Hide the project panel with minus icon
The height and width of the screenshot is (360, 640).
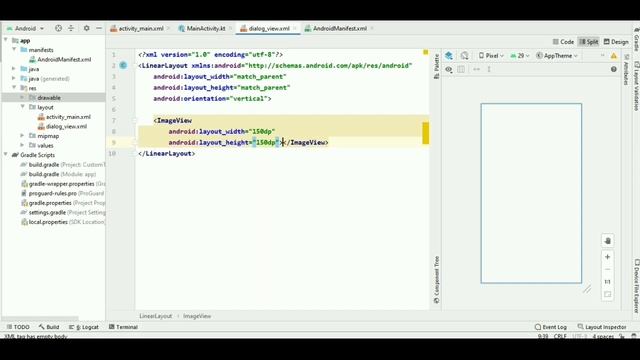(99, 28)
